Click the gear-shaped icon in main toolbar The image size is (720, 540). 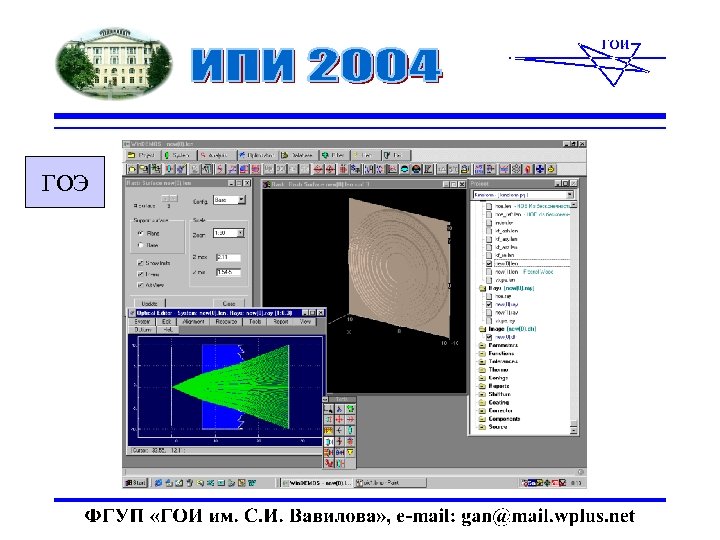pos(516,169)
